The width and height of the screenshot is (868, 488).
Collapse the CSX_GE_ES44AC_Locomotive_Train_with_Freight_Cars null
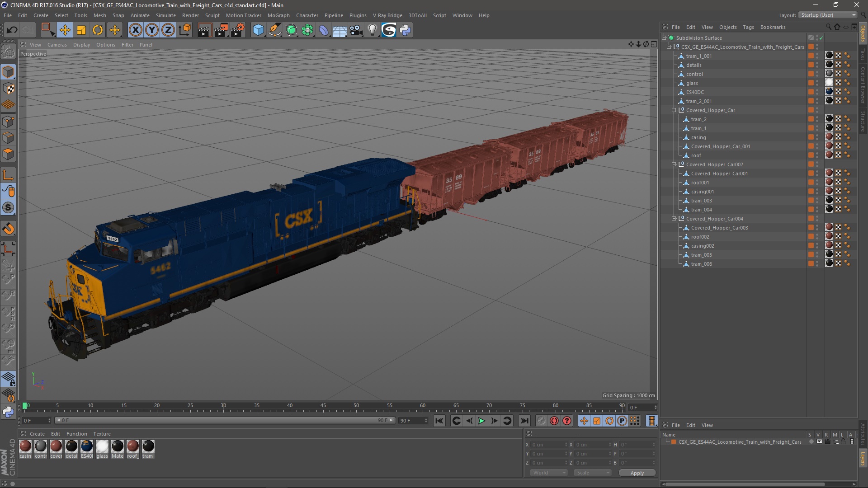click(669, 47)
